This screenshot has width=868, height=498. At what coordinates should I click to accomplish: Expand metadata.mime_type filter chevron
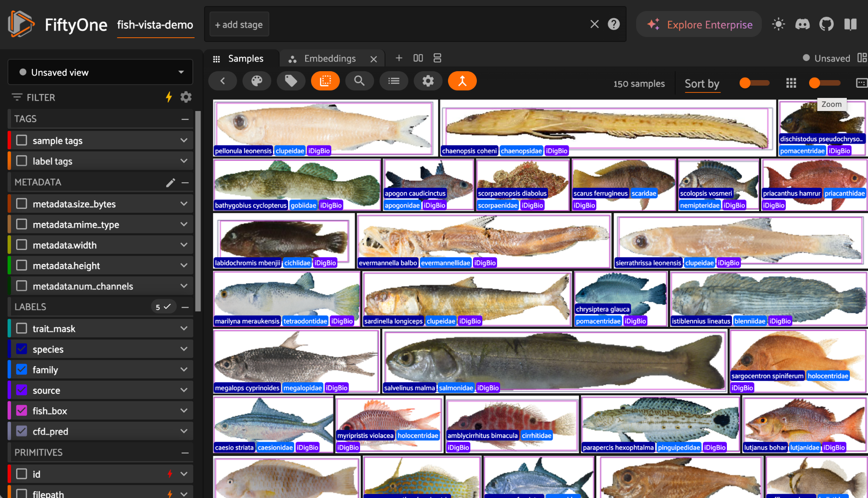[x=184, y=224]
